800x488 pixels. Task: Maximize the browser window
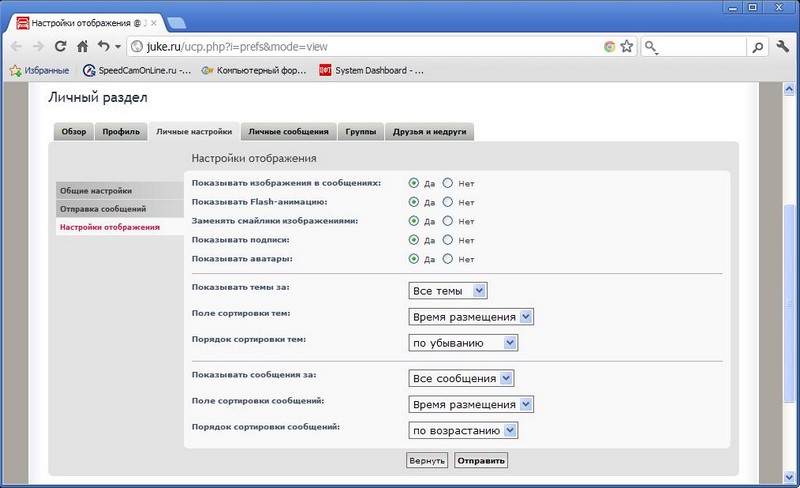(753, 7)
